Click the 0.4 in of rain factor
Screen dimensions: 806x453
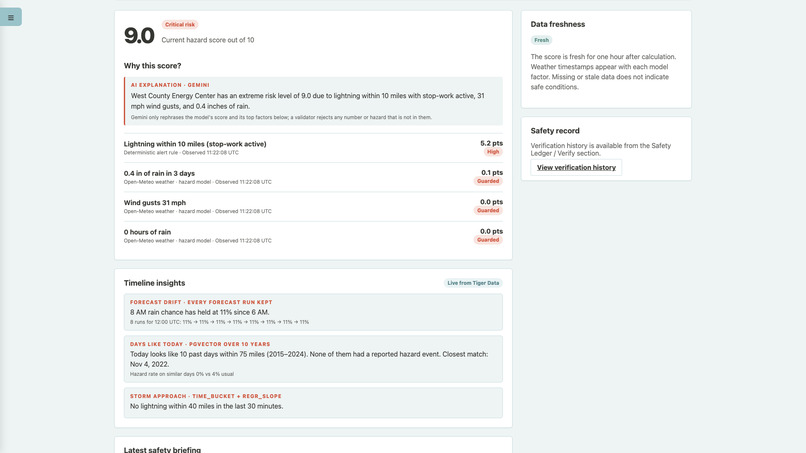pos(313,177)
